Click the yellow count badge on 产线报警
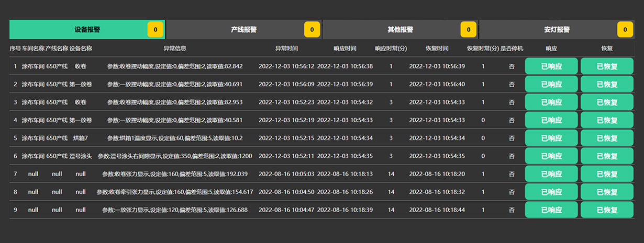The width and height of the screenshot is (644, 243). pyautogui.click(x=312, y=30)
